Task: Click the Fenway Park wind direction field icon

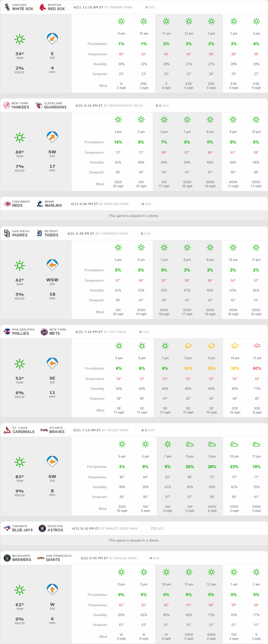Action: 52,39
